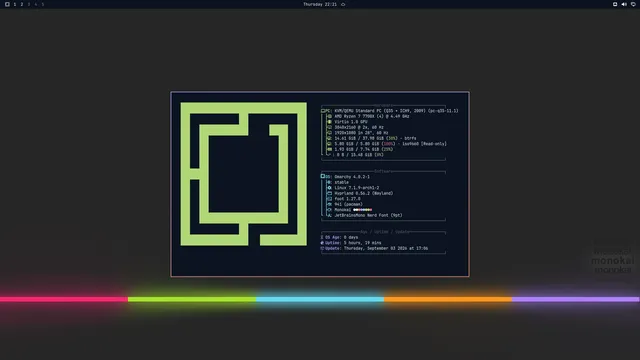Click the icon beside Update
The height and width of the screenshot is (360, 640).
322,248
